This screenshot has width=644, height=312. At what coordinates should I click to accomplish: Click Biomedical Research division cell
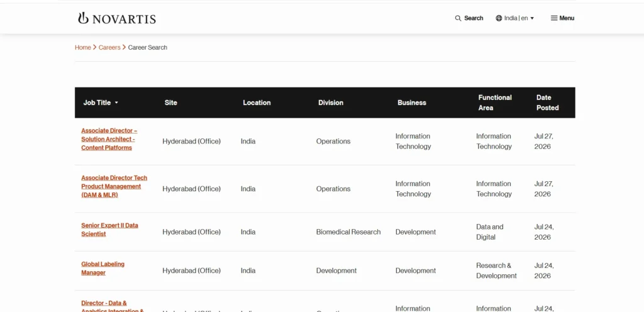(348, 232)
